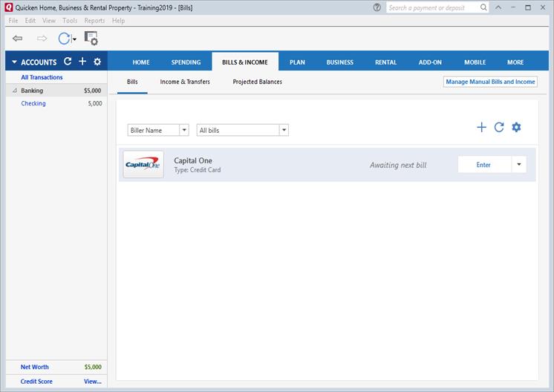This screenshot has width=554, height=392.
Task: Expand the dropdown arrow beside Enter
Action: 519,165
